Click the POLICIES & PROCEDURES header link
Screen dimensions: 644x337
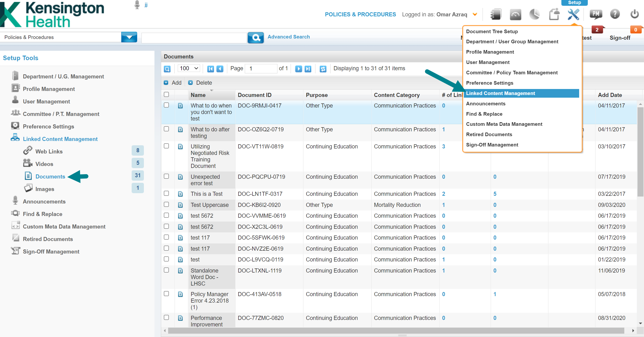click(x=360, y=14)
